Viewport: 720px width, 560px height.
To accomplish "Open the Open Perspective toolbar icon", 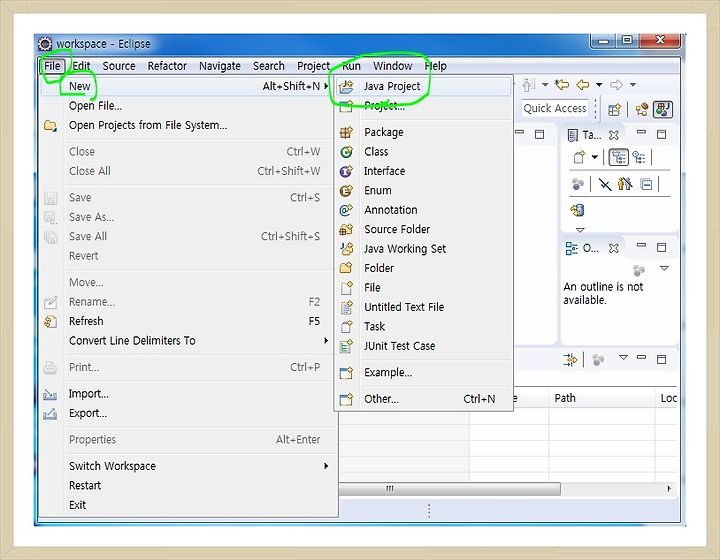I will click(614, 110).
